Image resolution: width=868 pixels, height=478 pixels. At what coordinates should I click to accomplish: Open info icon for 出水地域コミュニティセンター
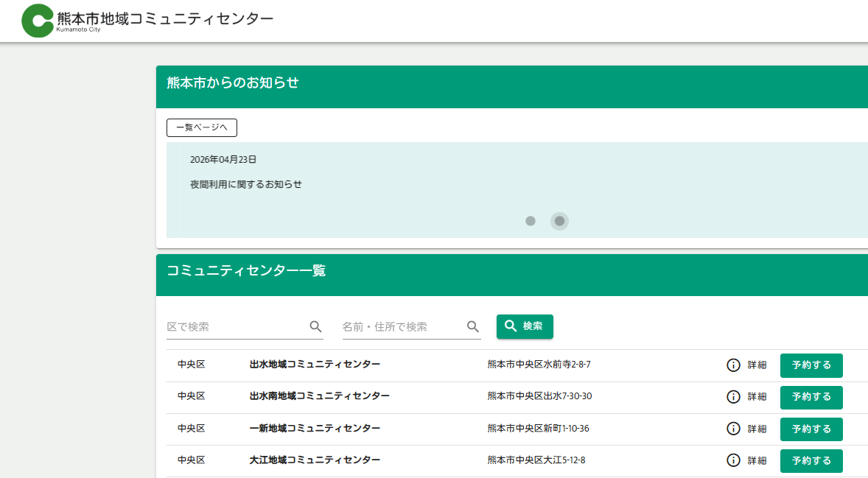click(x=733, y=365)
